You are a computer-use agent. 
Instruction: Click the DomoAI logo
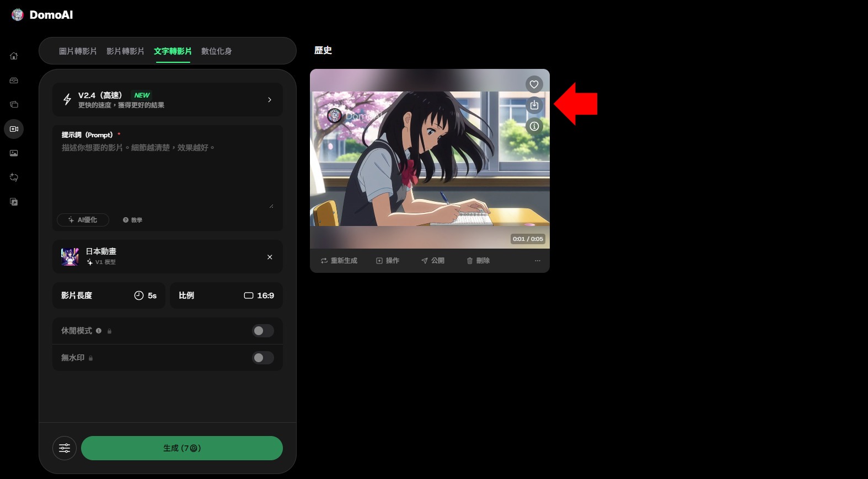pos(42,15)
